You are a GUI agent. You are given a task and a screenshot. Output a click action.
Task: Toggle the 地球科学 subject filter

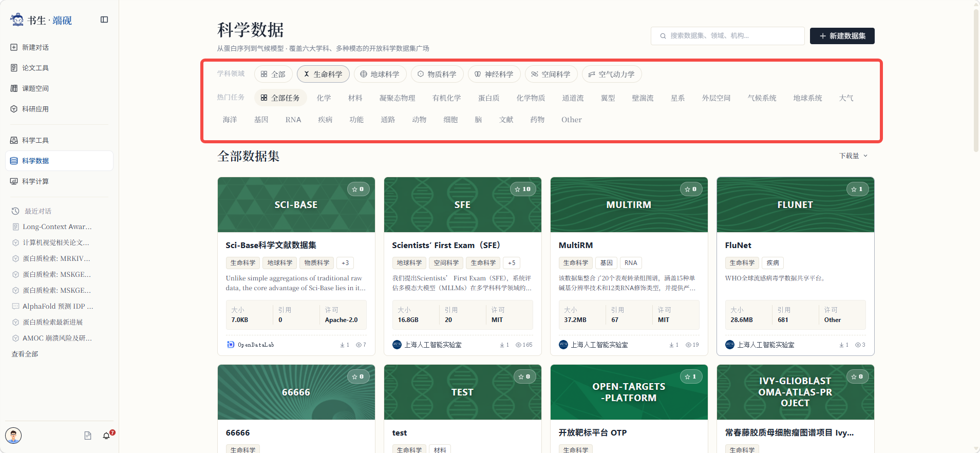tap(380, 74)
